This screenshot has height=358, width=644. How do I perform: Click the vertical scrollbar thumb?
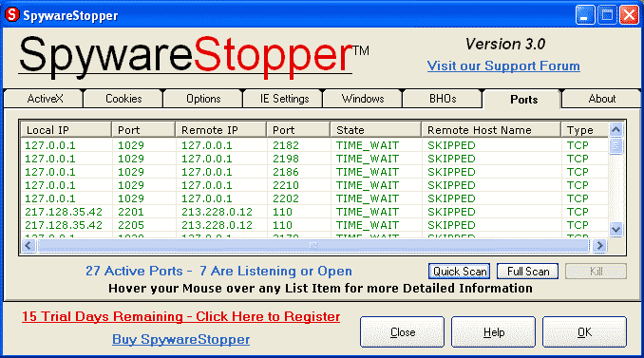616,146
